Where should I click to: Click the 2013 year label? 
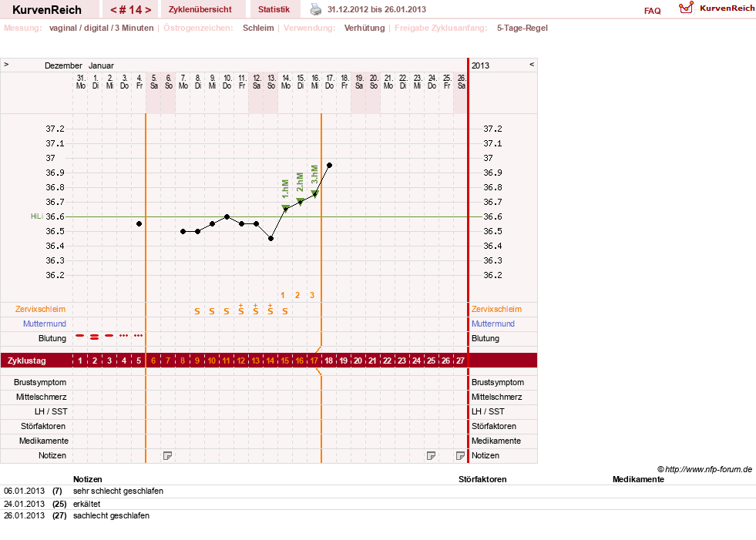click(x=480, y=65)
